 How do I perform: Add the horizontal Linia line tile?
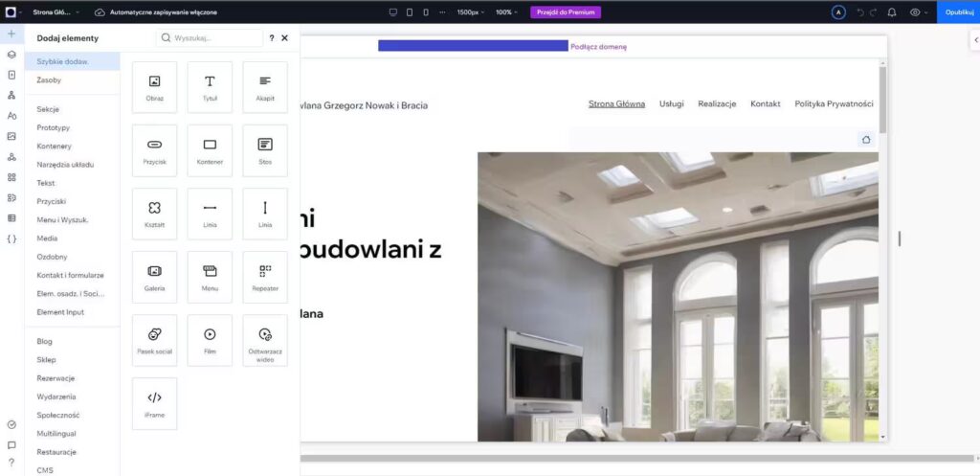point(210,214)
